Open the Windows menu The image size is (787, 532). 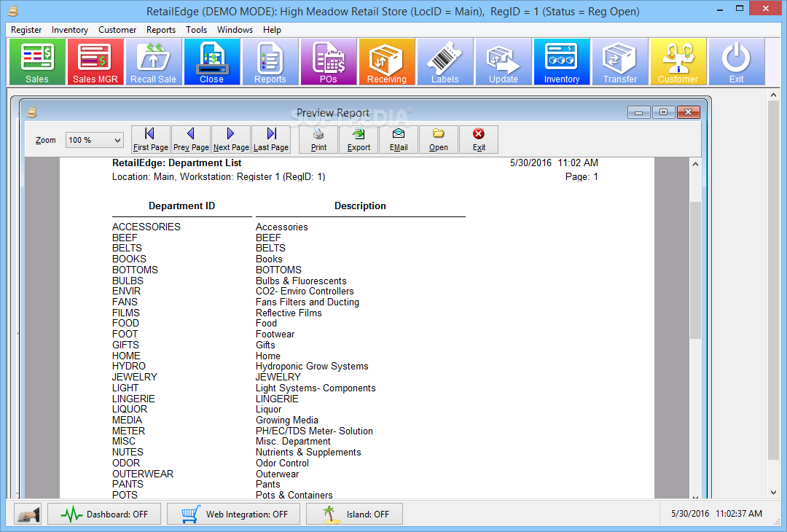click(x=235, y=30)
